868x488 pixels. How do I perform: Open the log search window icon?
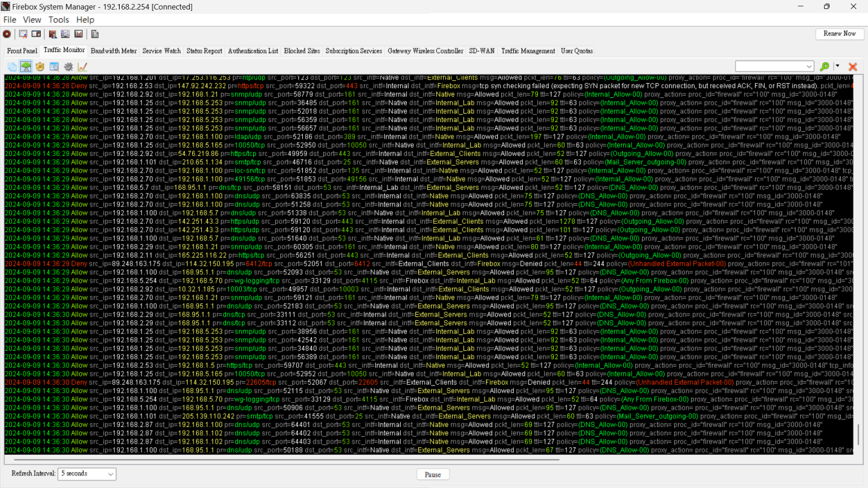coord(54,66)
